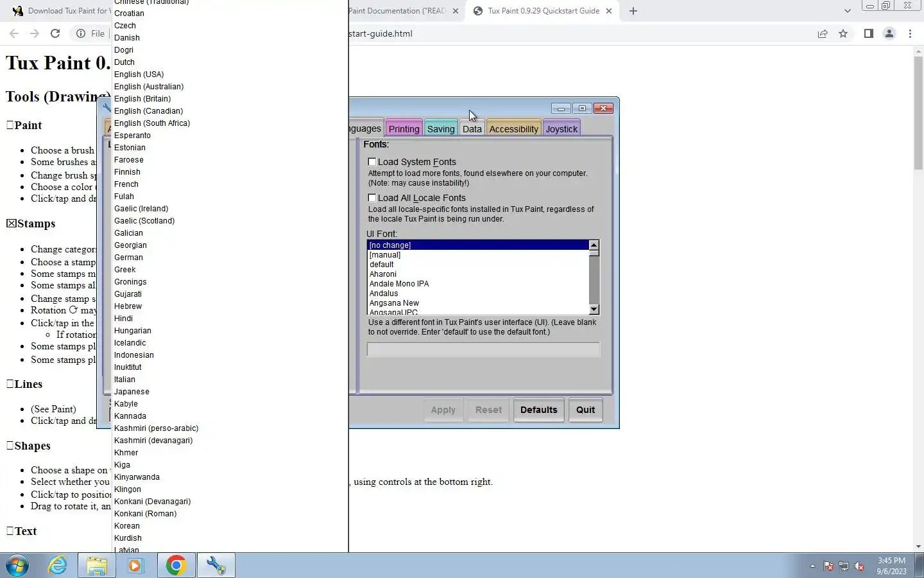Open the Saving tab
This screenshot has height=578, width=924.
click(441, 128)
